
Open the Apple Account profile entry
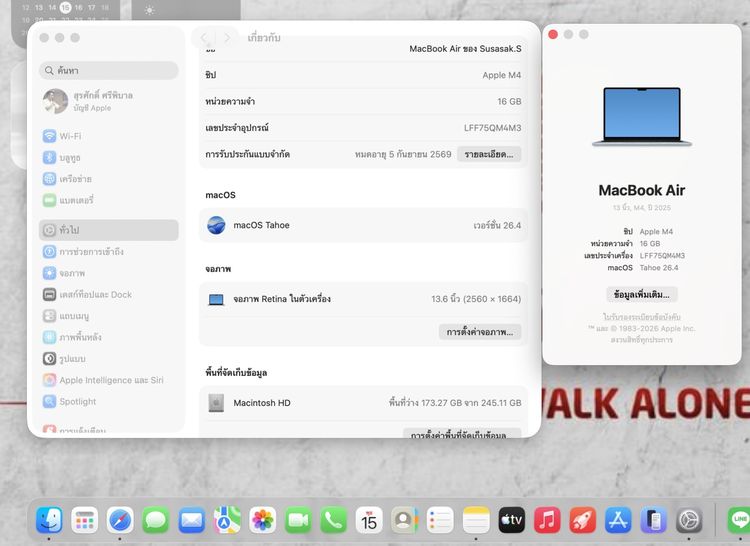pos(110,101)
